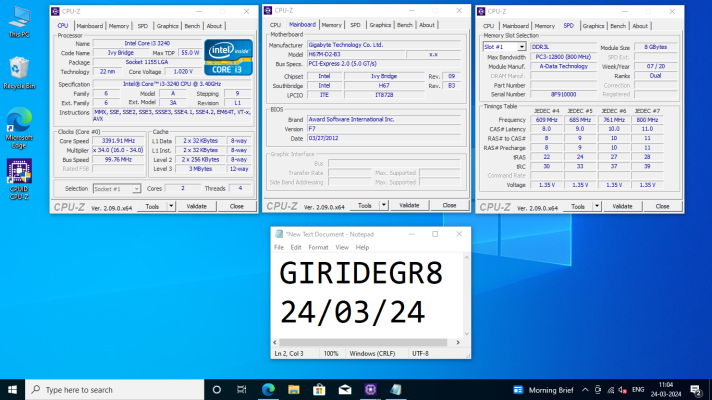This screenshot has width=712, height=400.
Task: Open the Windows Start menu
Action: click(12, 390)
